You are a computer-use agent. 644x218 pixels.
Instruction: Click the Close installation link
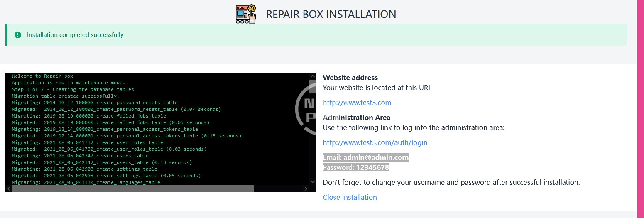click(x=350, y=197)
